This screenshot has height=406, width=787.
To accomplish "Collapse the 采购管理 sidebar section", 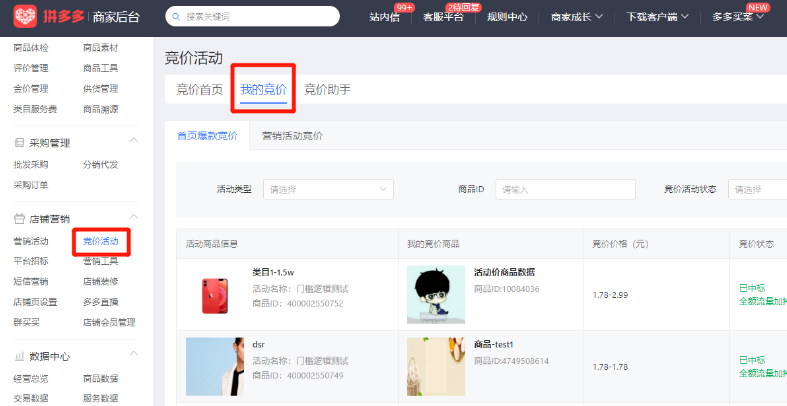I will [135, 143].
